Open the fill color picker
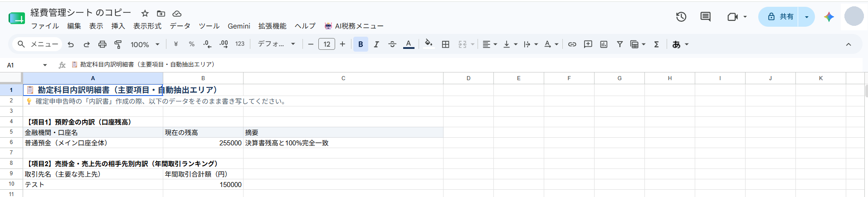This screenshot has width=868, height=197. (429, 44)
